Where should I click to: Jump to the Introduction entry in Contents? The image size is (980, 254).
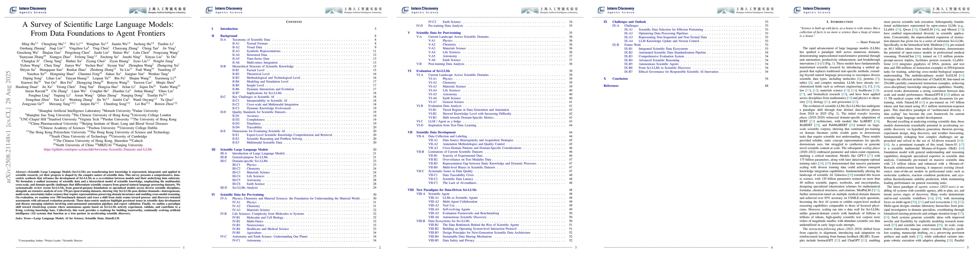(x=229, y=29)
